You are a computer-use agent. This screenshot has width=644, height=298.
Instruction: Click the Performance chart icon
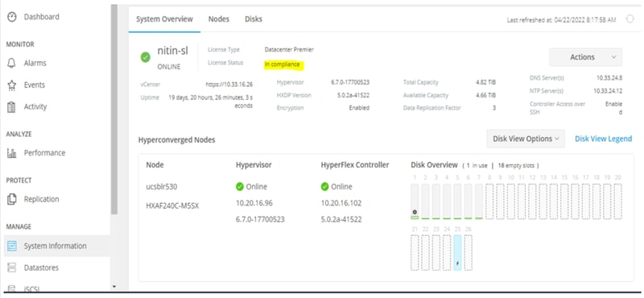point(12,153)
